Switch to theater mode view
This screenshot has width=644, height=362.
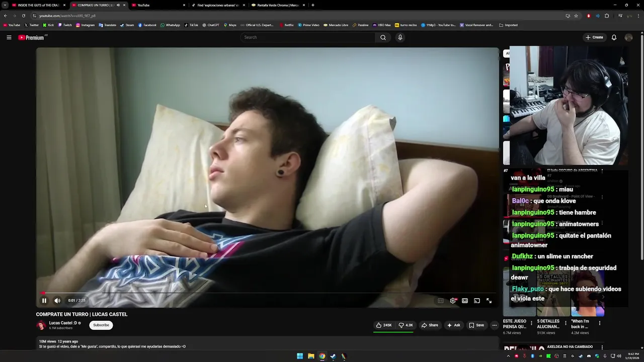pos(465,301)
